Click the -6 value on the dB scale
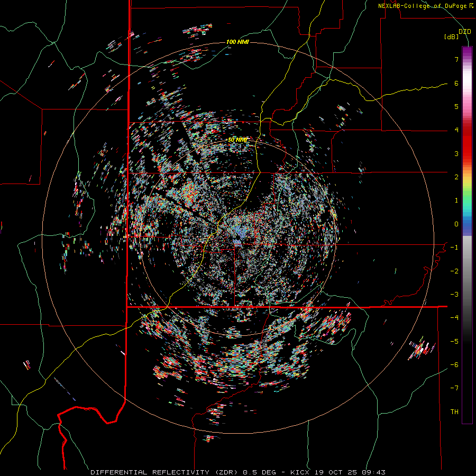The width and height of the screenshot is (476, 476). 454,365
